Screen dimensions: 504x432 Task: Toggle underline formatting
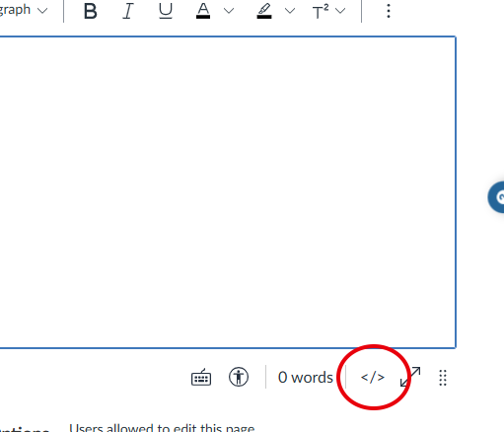pos(166,11)
